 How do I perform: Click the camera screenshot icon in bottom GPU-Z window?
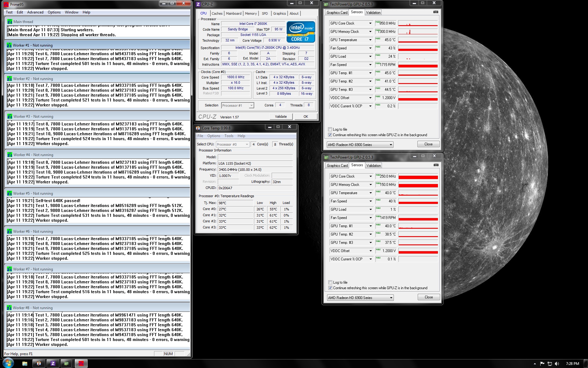[x=436, y=165]
